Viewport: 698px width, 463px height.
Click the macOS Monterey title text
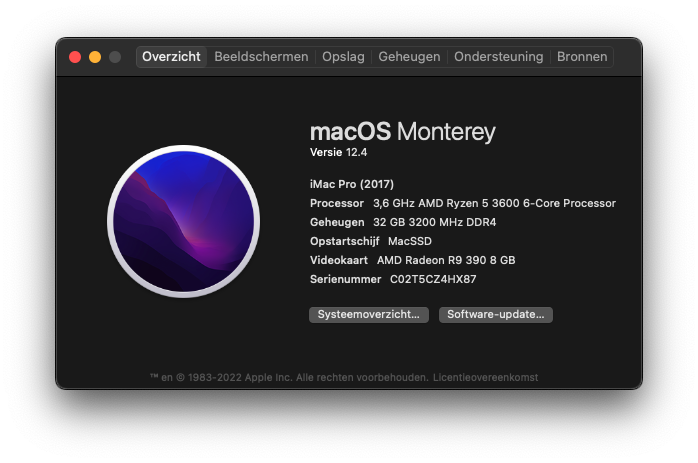402,132
